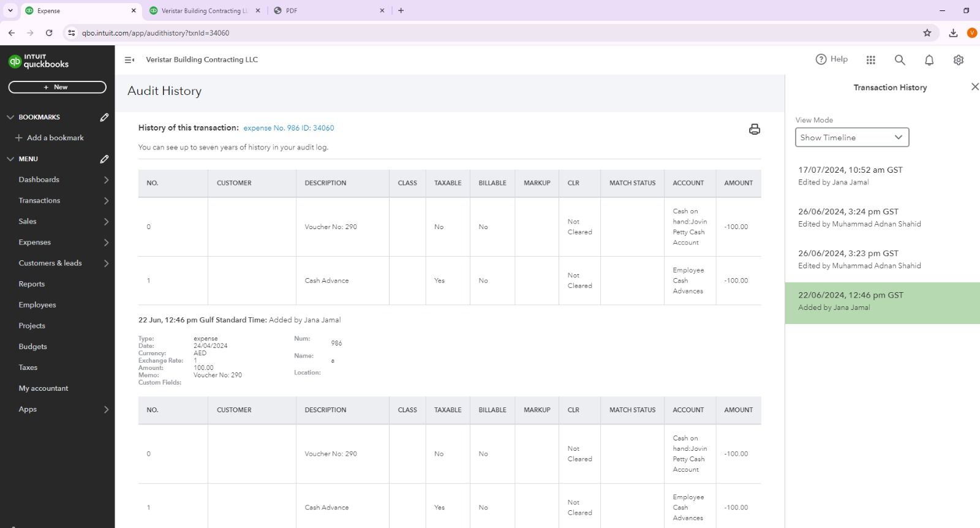Switch to the Expense browser tab
The image size is (980, 528).
(x=80, y=10)
